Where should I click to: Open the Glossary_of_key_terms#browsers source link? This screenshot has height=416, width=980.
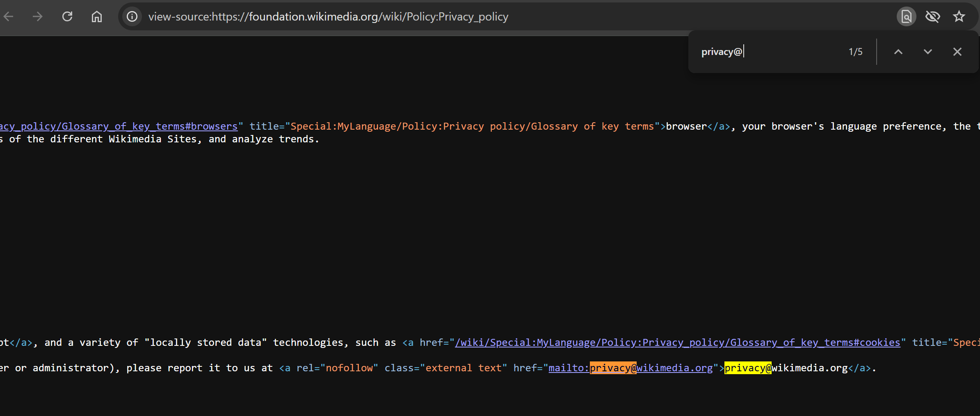click(119, 126)
